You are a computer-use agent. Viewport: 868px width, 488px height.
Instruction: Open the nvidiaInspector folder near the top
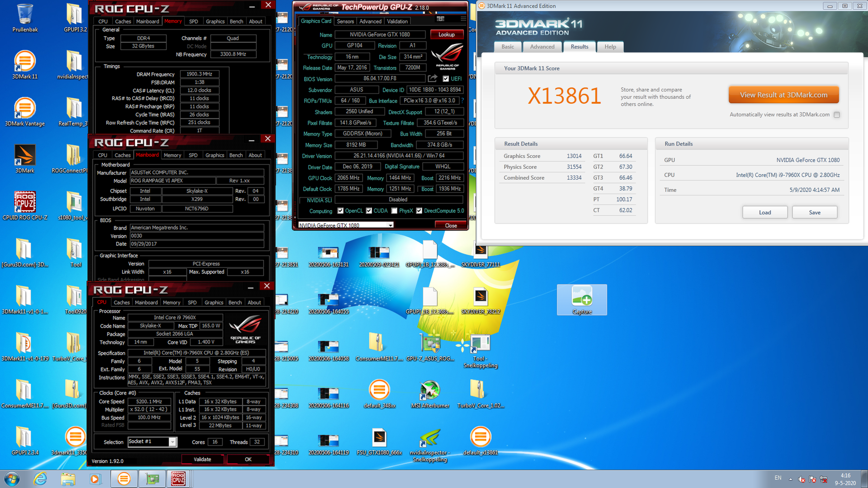[74, 65]
